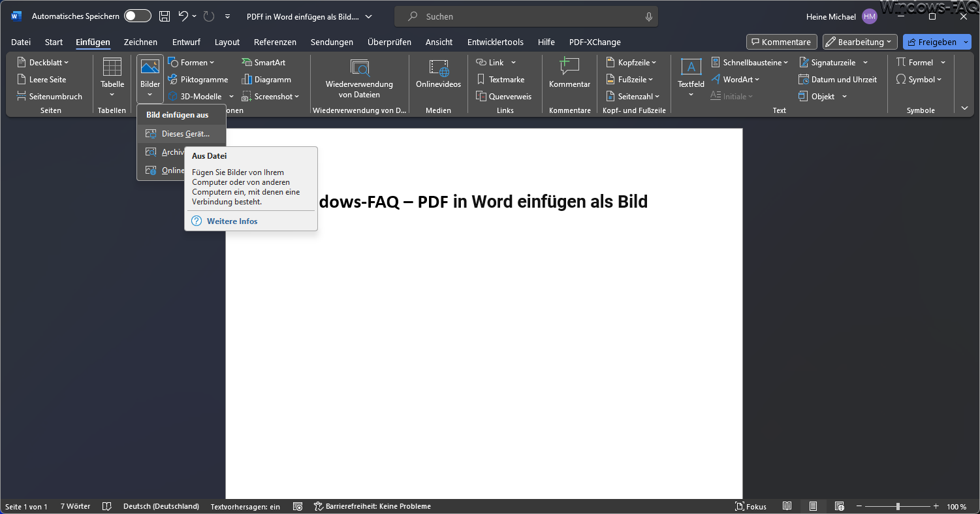Open the Layout tab
This screenshot has width=980, height=514.
(227, 42)
